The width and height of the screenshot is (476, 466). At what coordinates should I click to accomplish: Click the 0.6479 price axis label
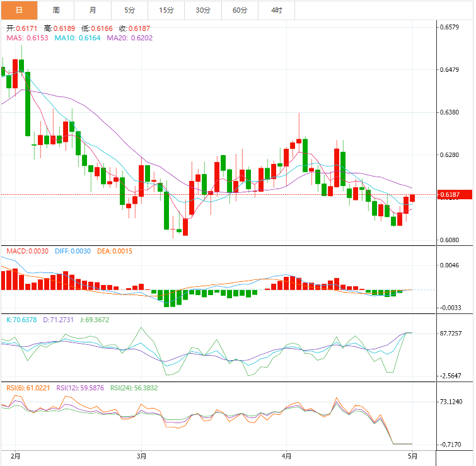coord(450,70)
